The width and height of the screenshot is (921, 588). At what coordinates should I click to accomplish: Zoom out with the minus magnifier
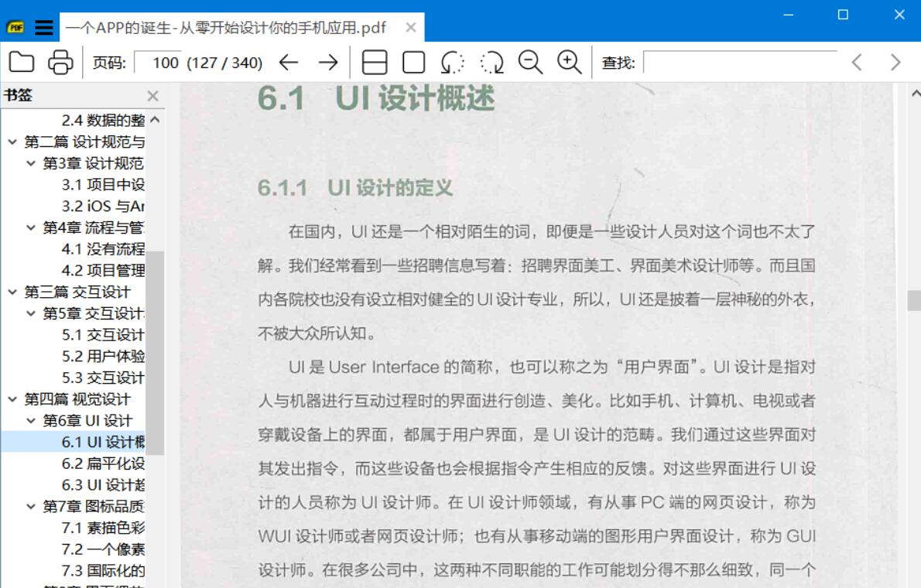(530, 62)
